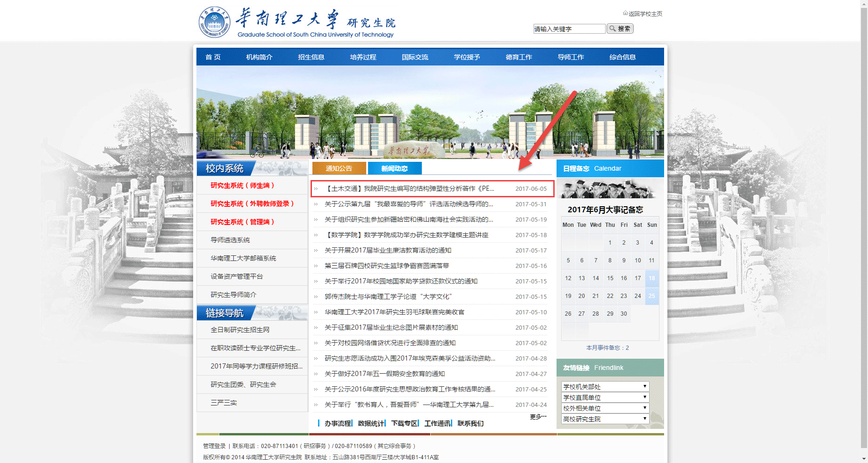Open 三严三实 link
Viewport: 868px width, 463px height.
tap(224, 403)
